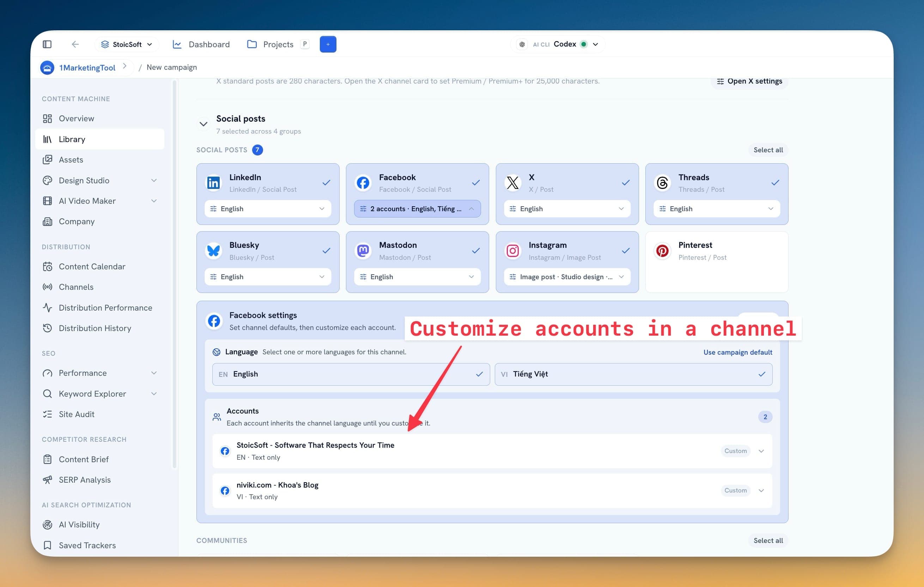924x587 pixels.
Task: Open the Library sidebar item
Action: point(100,139)
